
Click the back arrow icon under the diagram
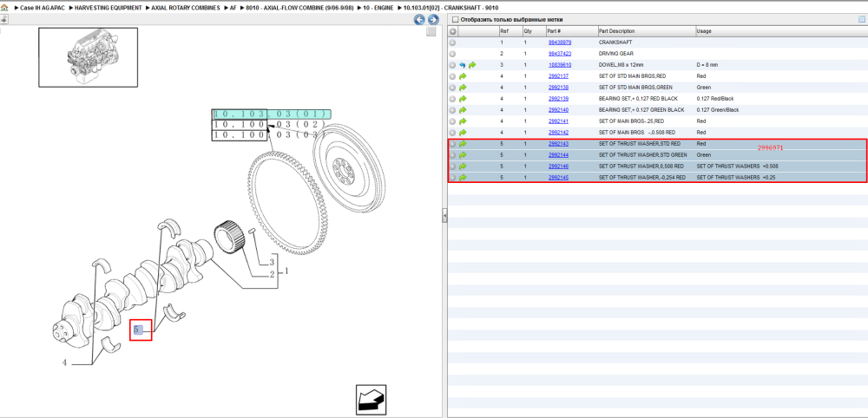[371, 399]
